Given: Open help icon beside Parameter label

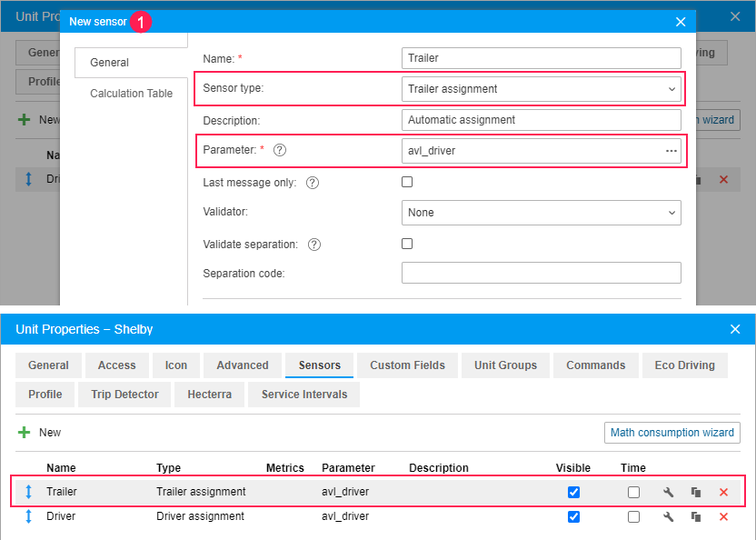Looking at the screenshot, I should pyautogui.click(x=280, y=150).
